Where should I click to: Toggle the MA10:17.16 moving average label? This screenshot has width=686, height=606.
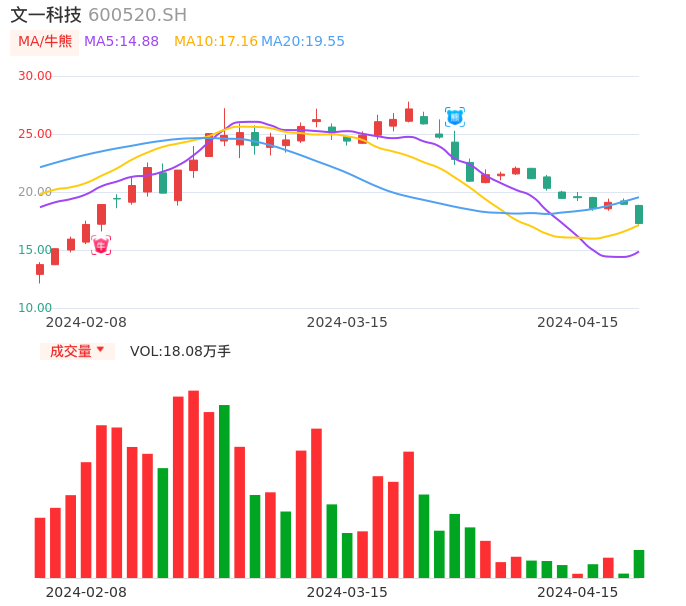(x=215, y=42)
